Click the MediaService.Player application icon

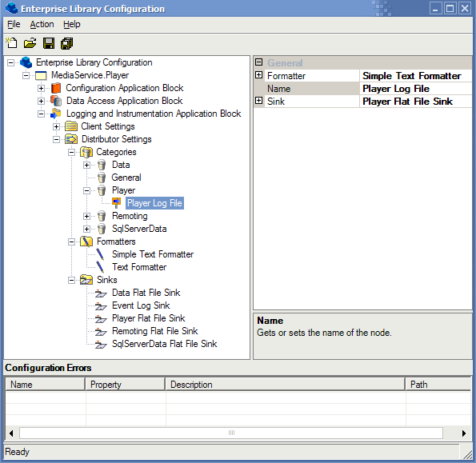click(41, 75)
